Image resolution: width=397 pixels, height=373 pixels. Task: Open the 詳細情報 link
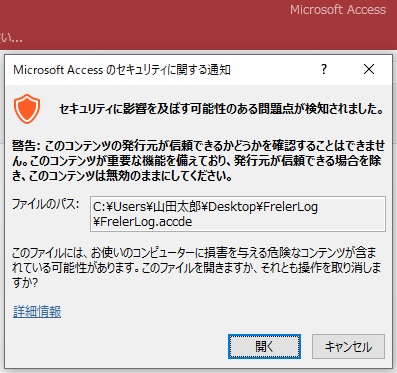click(37, 312)
